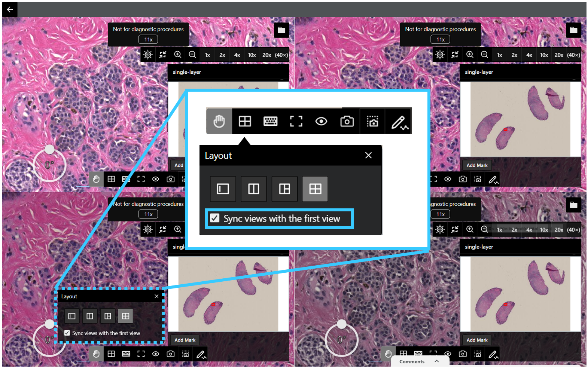
Task: Select the pan hand tool in upper-left view
Action: pyautogui.click(x=96, y=179)
